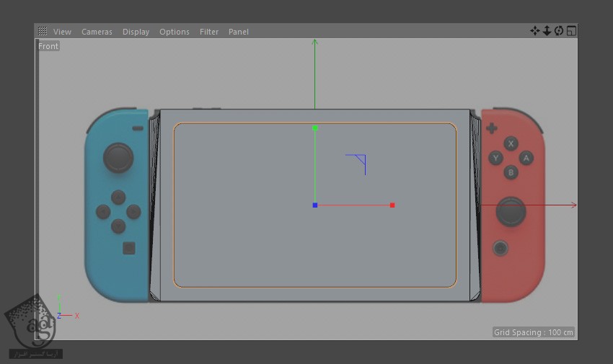The image size is (613, 364).
Task: Click the zoom camera up-down arrow icon
Action: coord(547,31)
